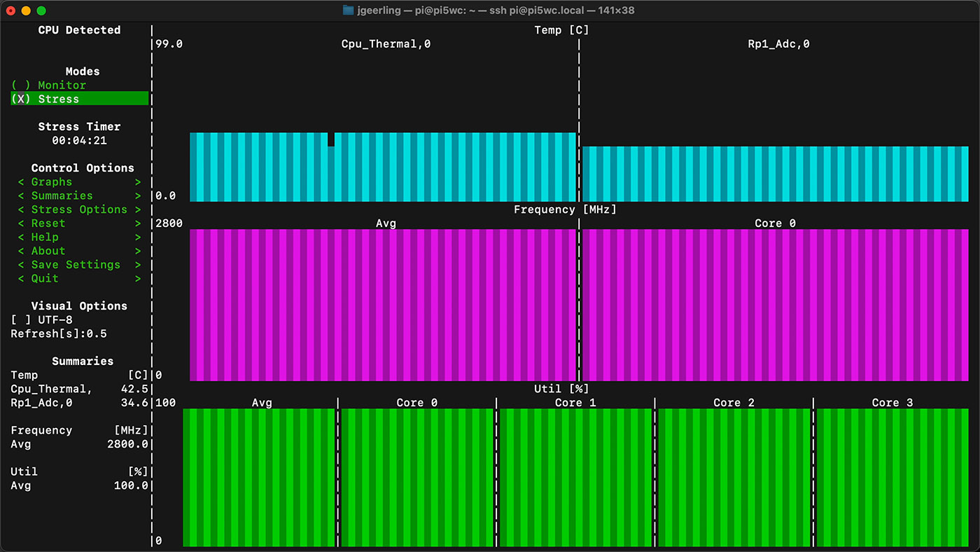Click the Frequency Avg 2800.0 summary row
The width and height of the screenshot is (980, 552).
point(79,444)
